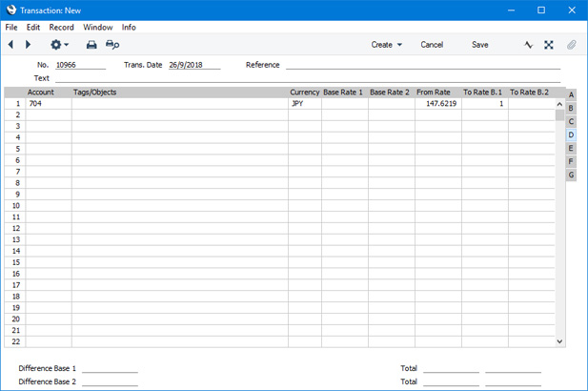Click the To Rate B.1 value 1

coord(485,104)
